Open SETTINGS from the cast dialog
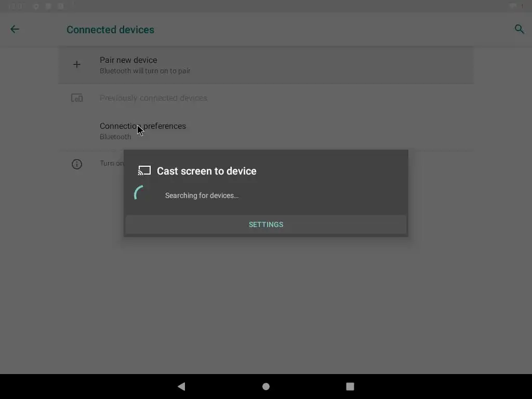The image size is (532, 399). tap(266, 224)
